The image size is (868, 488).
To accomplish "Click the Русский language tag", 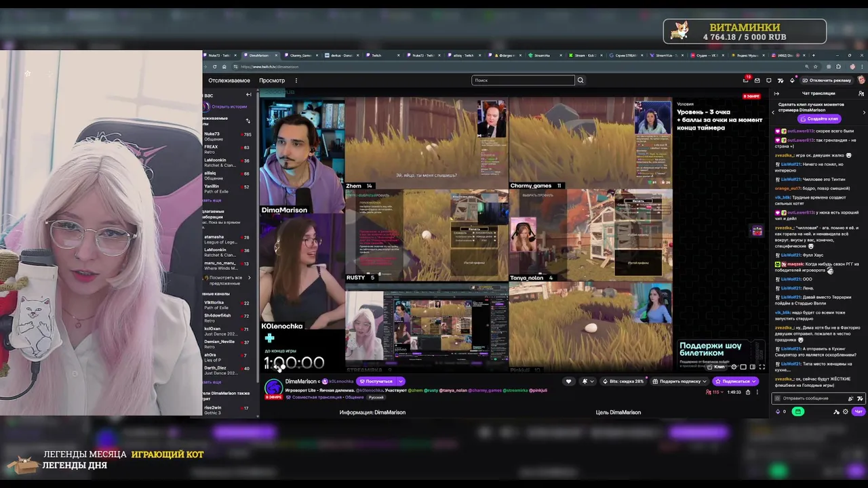I will 376,397.
